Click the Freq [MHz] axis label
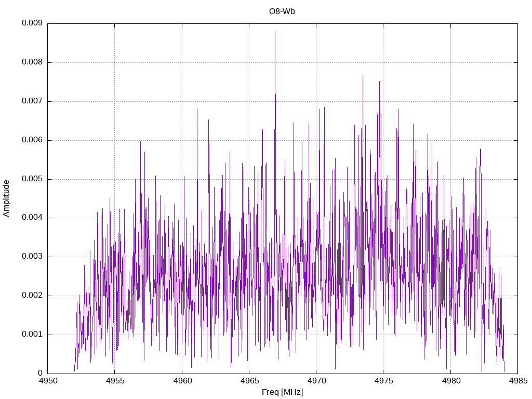 click(x=282, y=392)
